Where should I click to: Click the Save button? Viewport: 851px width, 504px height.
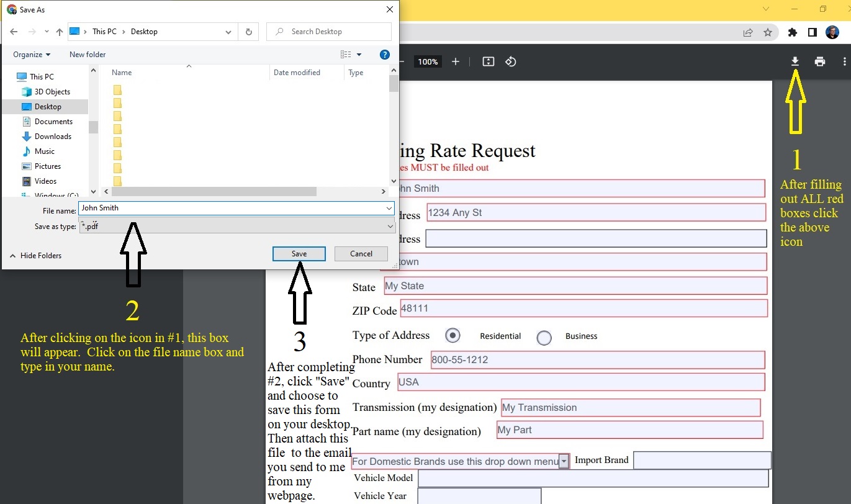point(299,254)
